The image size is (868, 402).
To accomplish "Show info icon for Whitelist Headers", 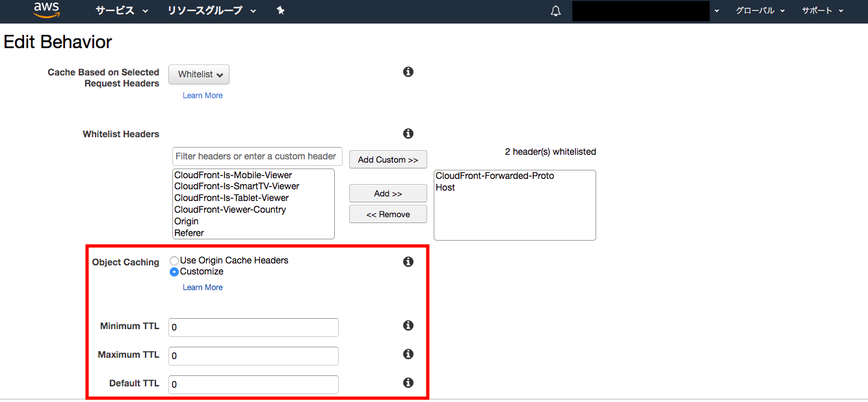I will click(x=408, y=133).
